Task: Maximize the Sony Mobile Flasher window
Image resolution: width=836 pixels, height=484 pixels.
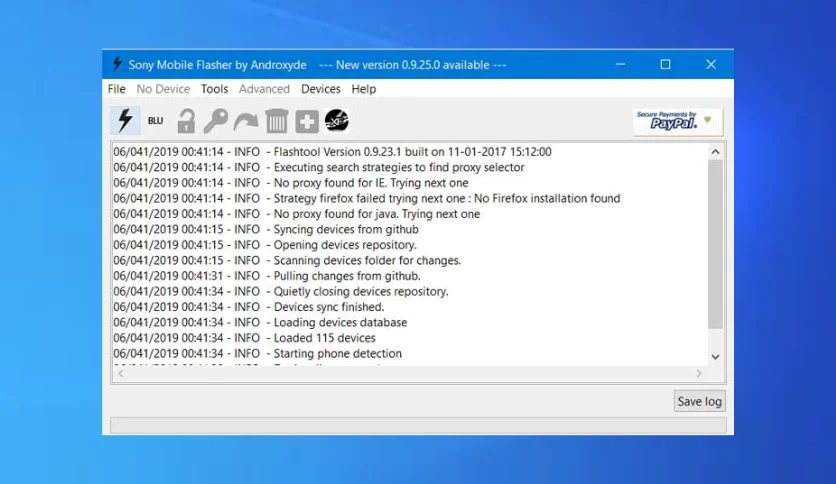Action: click(665, 64)
